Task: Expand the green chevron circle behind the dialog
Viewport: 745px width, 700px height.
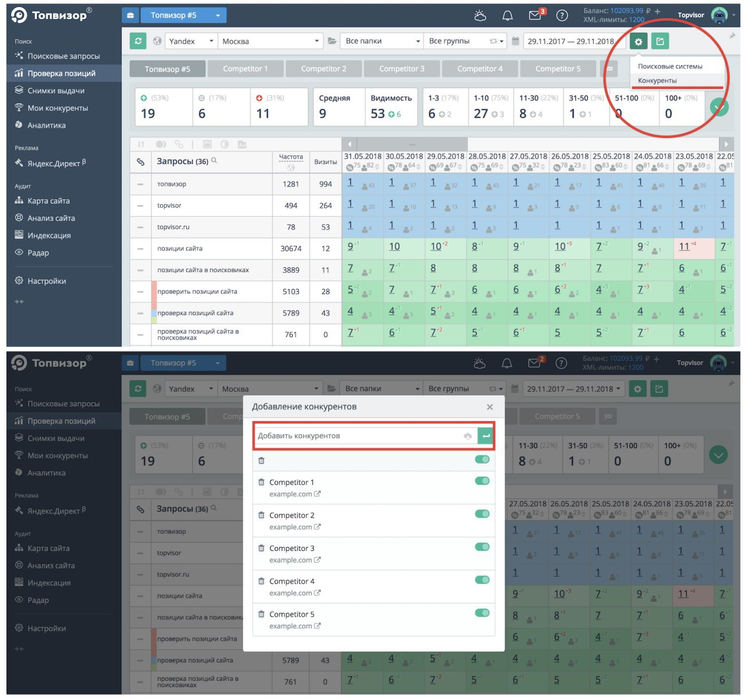Action: point(719,454)
